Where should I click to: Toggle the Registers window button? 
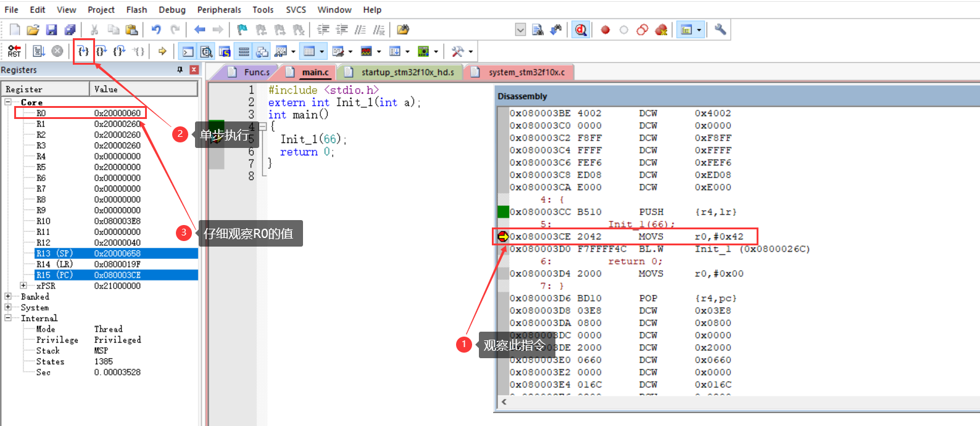click(x=244, y=51)
